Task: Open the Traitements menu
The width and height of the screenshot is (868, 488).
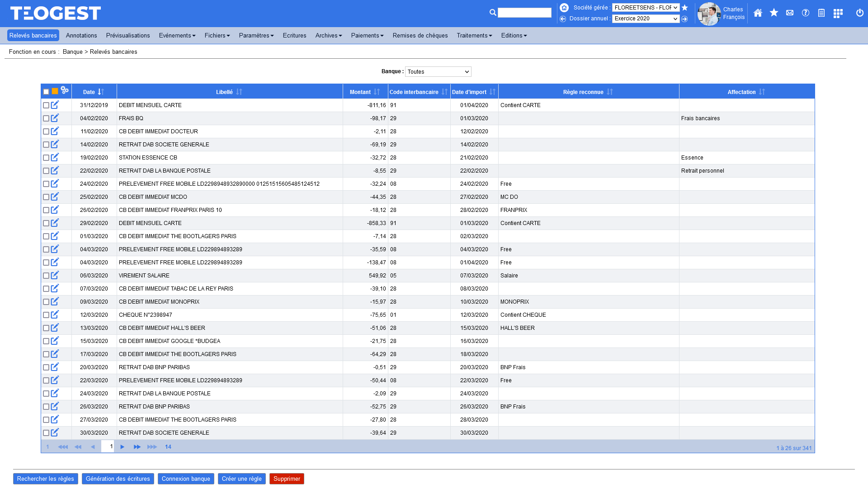Action: coord(474,35)
